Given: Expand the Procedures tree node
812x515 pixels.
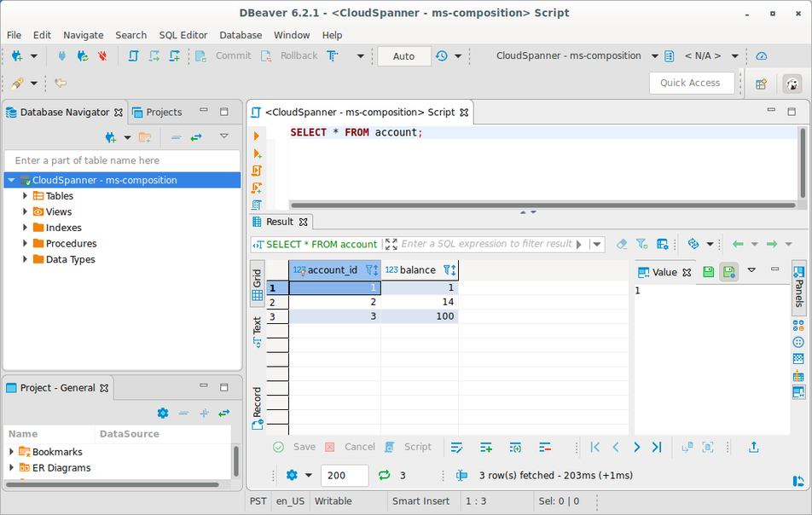Looking at the screenshot, I should click(x=25, y=243).
